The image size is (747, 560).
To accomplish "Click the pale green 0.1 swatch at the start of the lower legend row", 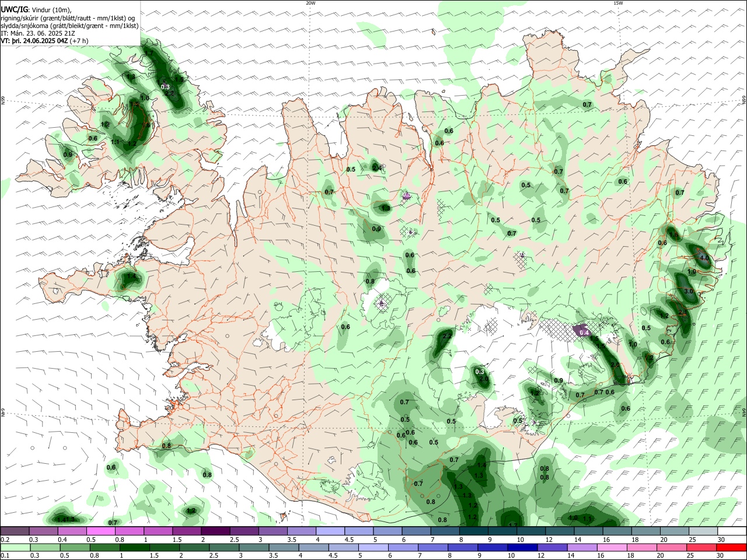I will click(14, 547).
